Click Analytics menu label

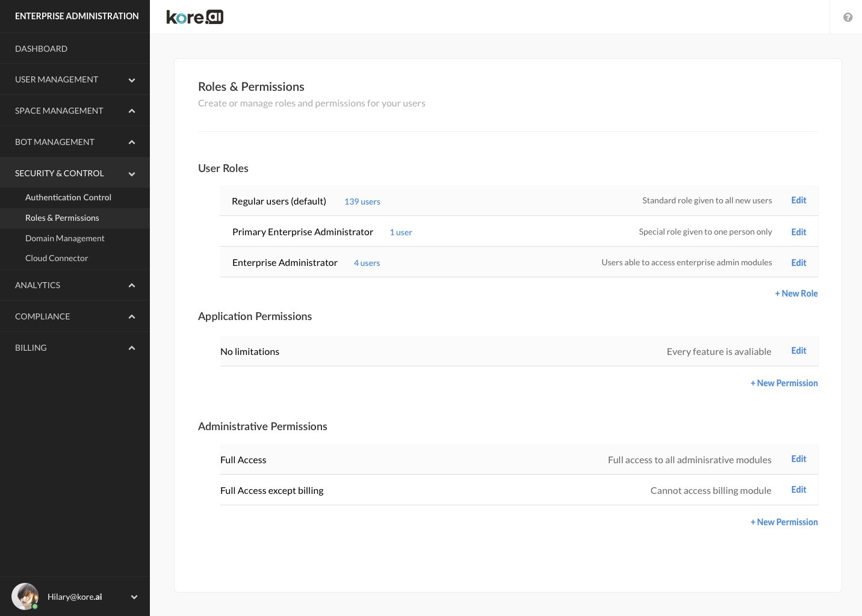[37, 285]
